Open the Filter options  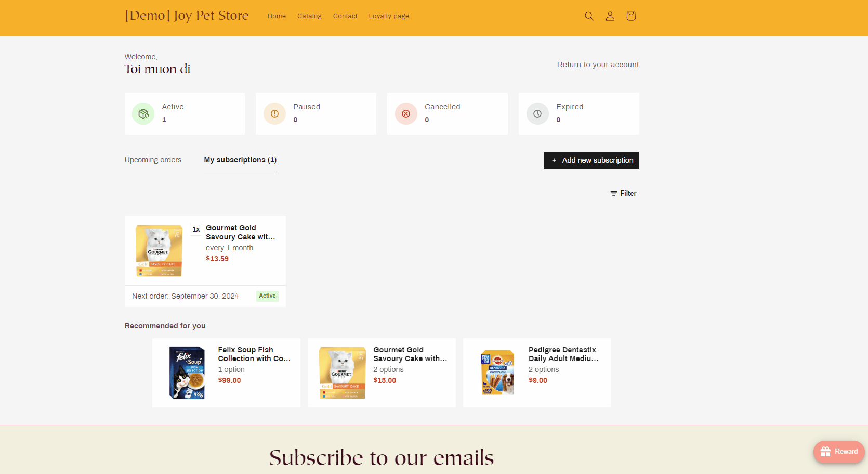(623, 194)
